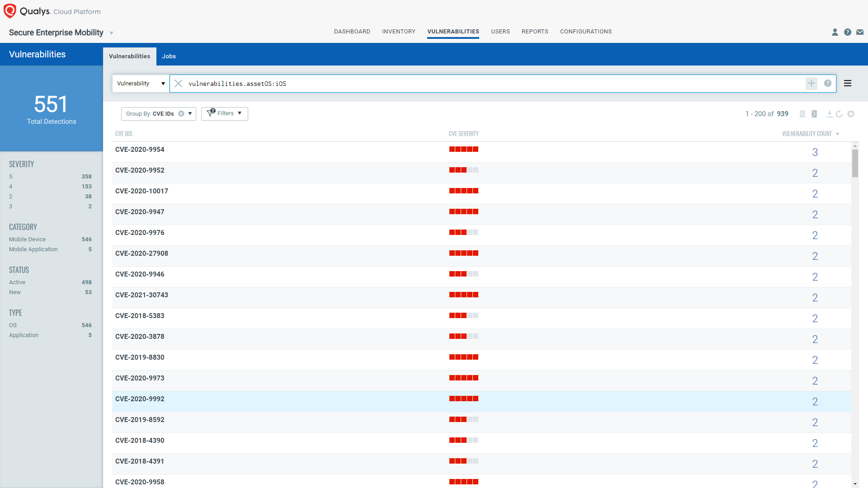Viewport: 868px width, 488px height.
Task: Select the Vulnerabilities menu item
Action: [x=453, y=32]
